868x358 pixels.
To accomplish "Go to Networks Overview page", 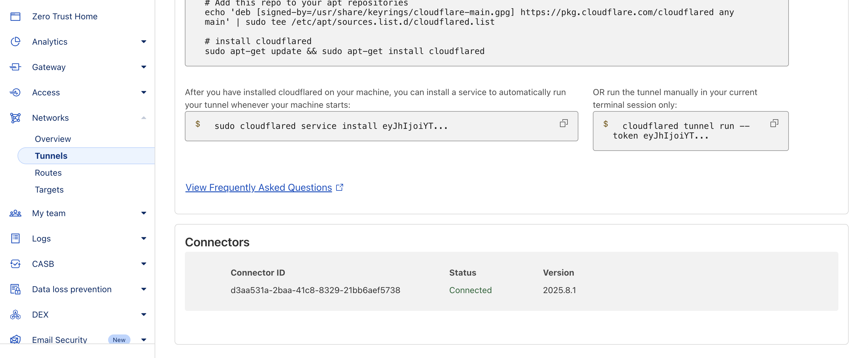I will tap(53, 139).
